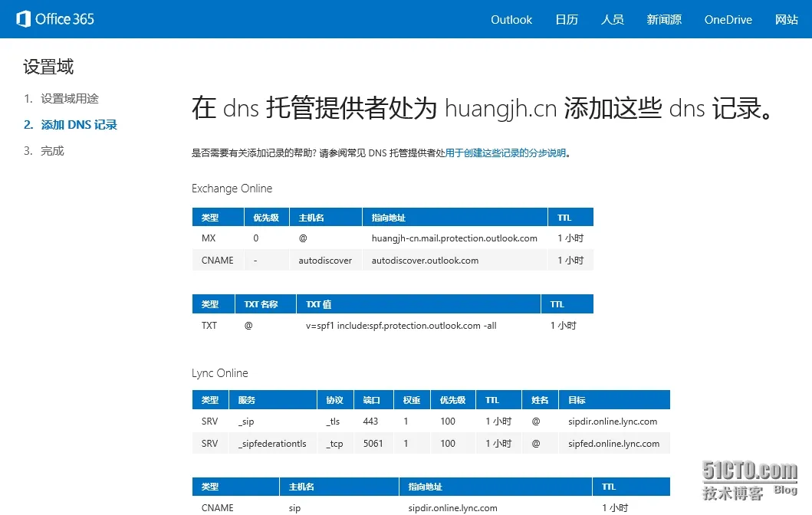Open 新闻源 in the top navigation
The width and height of the screenshot is (812, 515).
(664, 20)
